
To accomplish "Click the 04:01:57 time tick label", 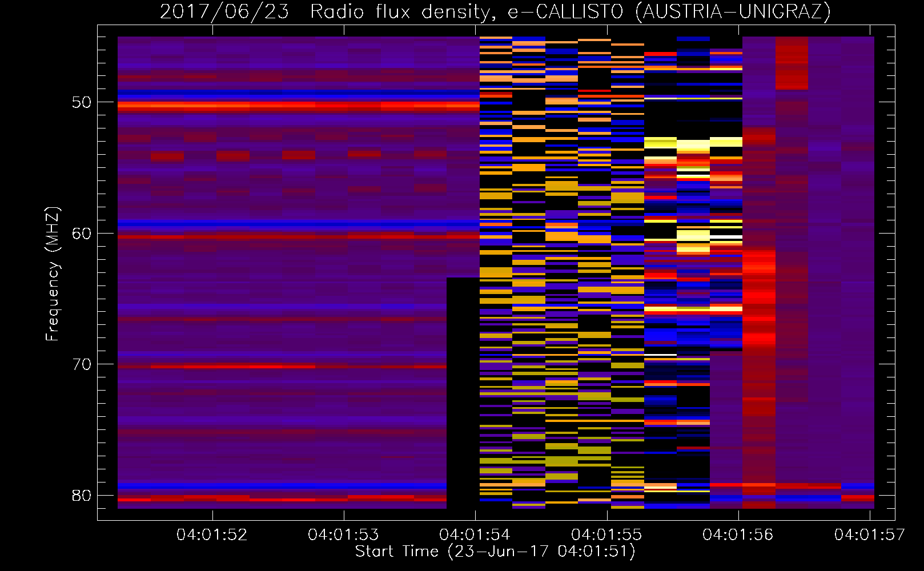I will (870, 535).
